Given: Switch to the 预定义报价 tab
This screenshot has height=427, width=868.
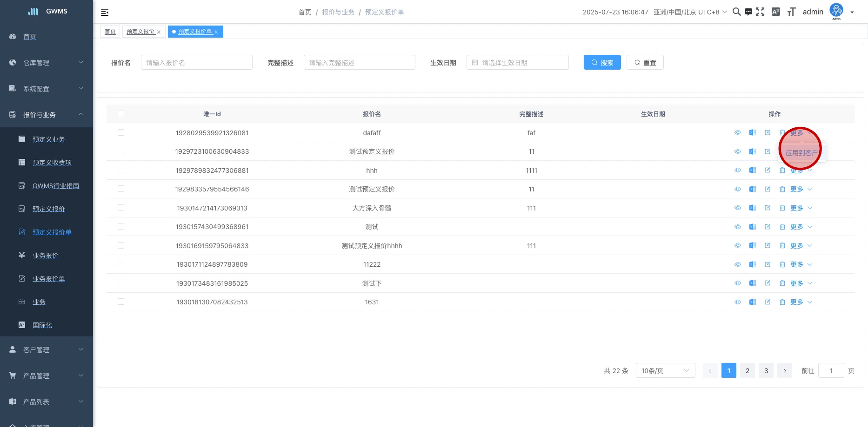Looking at the screenshot, I should (140, 32).
